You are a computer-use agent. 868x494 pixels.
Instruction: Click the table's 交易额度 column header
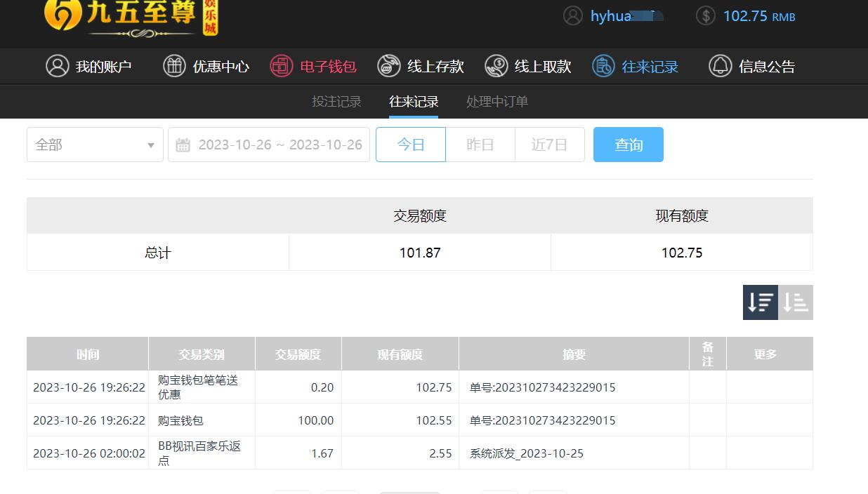pos(298,354)
